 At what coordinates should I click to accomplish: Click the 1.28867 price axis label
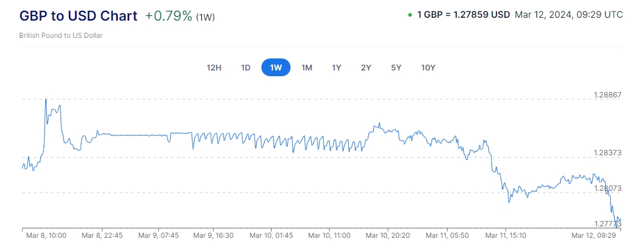pyautogui.click(x=607, y=95)
